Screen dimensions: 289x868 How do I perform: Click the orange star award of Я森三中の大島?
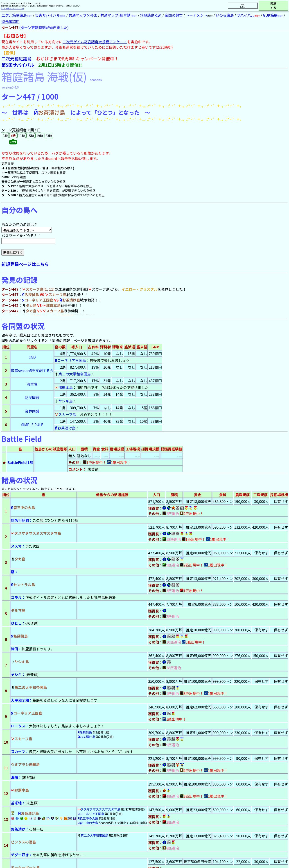point(173,508)
